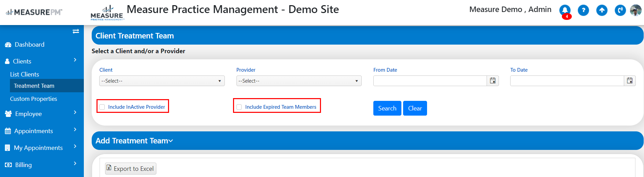The height and width of the screenshot is (177, 644).
Task: Click into the To Date field
Action: point(567,81)
